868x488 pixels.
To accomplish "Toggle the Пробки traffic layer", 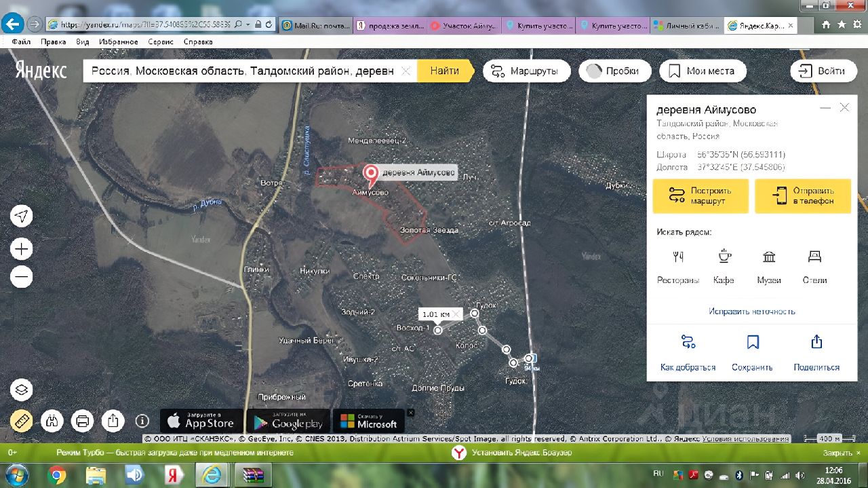I will coord(614,71).
